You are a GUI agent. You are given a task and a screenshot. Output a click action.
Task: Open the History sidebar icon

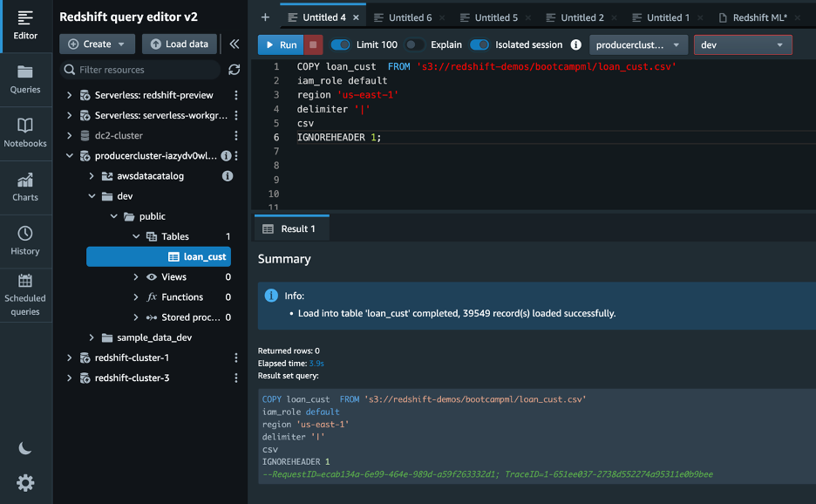coord(25,241)
